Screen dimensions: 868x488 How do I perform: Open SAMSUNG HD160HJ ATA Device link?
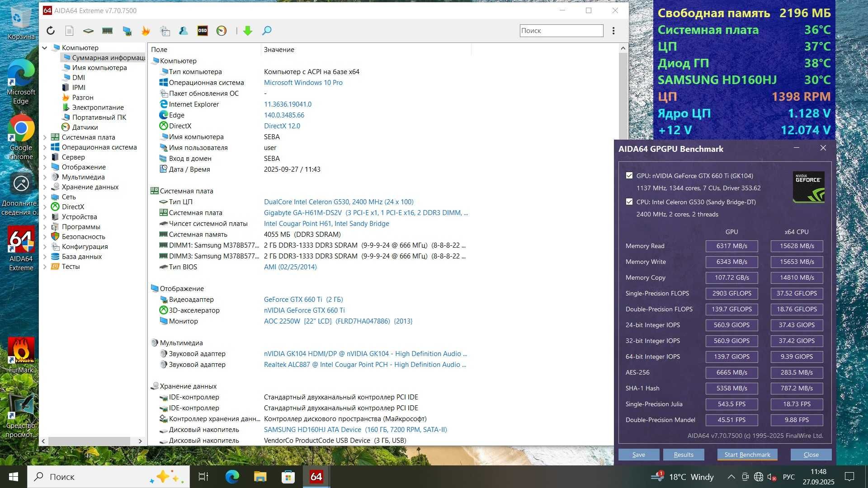(355, 429)
